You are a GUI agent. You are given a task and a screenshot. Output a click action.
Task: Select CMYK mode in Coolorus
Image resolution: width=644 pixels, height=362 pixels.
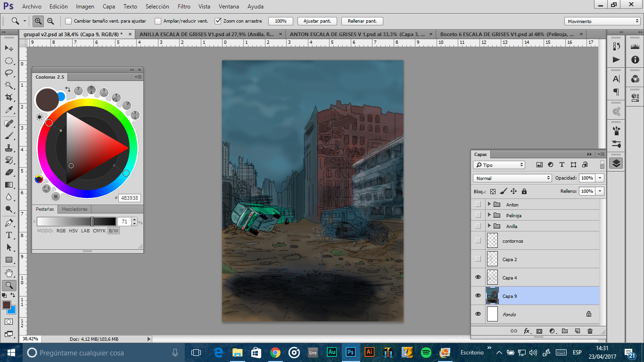(99, 231)
